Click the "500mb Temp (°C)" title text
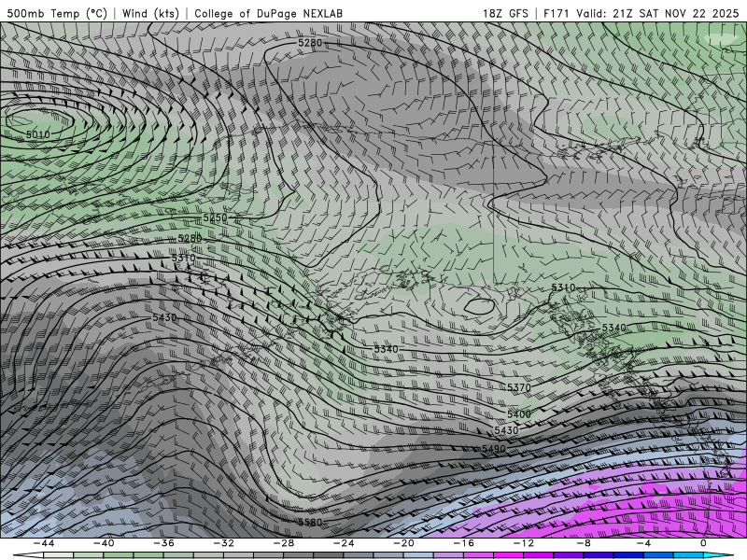The height and width of the screenshot is (560, 747). (x=57, y=13)
